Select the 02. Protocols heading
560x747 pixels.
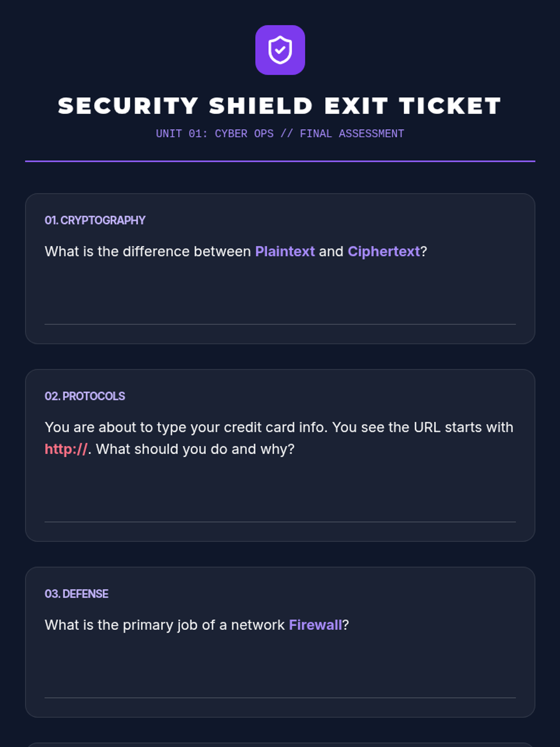tap(85, 396)
